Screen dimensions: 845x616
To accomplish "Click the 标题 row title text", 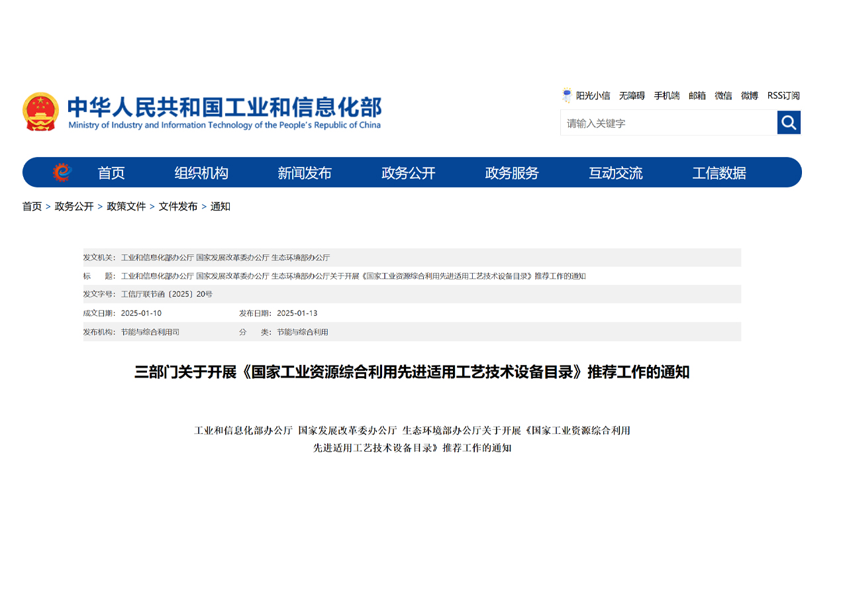I will click(353, 276).
